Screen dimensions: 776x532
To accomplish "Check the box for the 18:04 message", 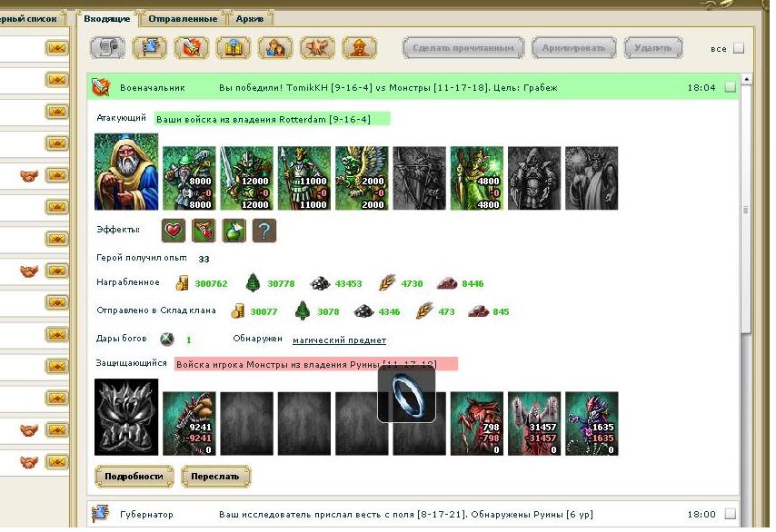I will tap(730, 87).
